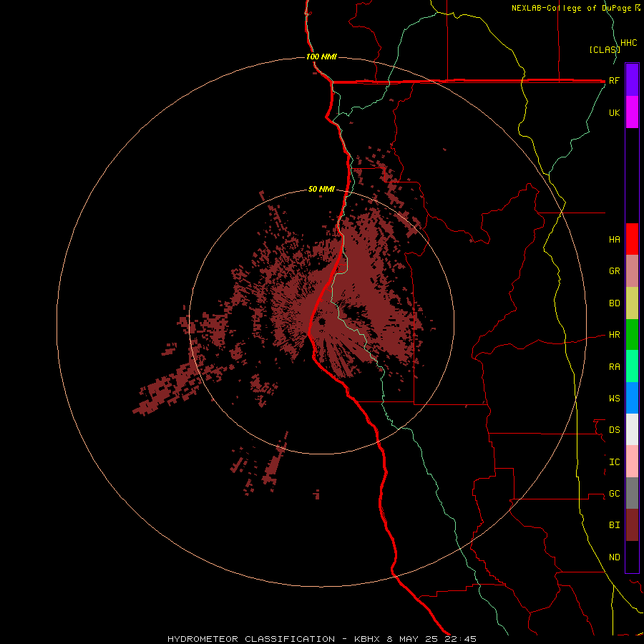
Task: Select the pink GR legend swatch
Action: 632,270
